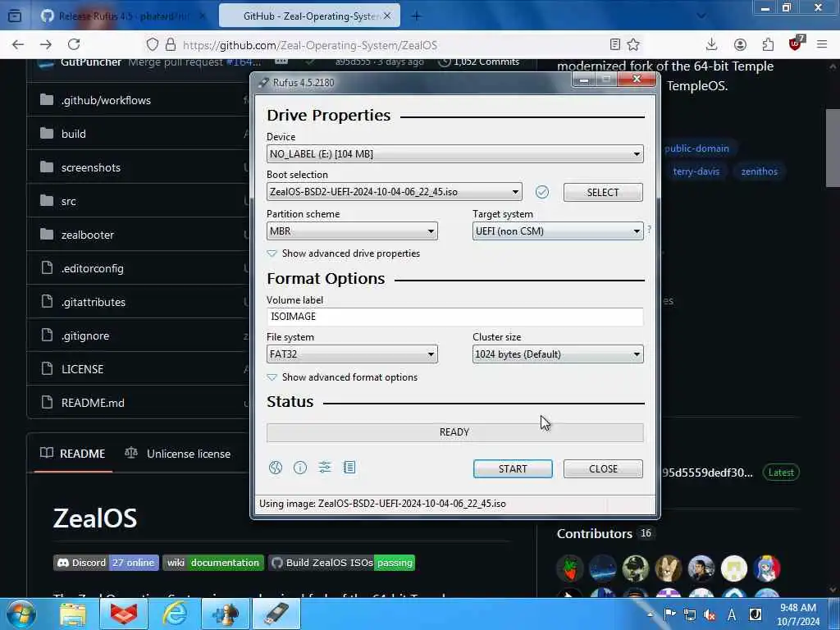The width and height of the screenshot is (840, 630).
Task: Open the File system FAT32 dropdown
Action: [352, 354]
